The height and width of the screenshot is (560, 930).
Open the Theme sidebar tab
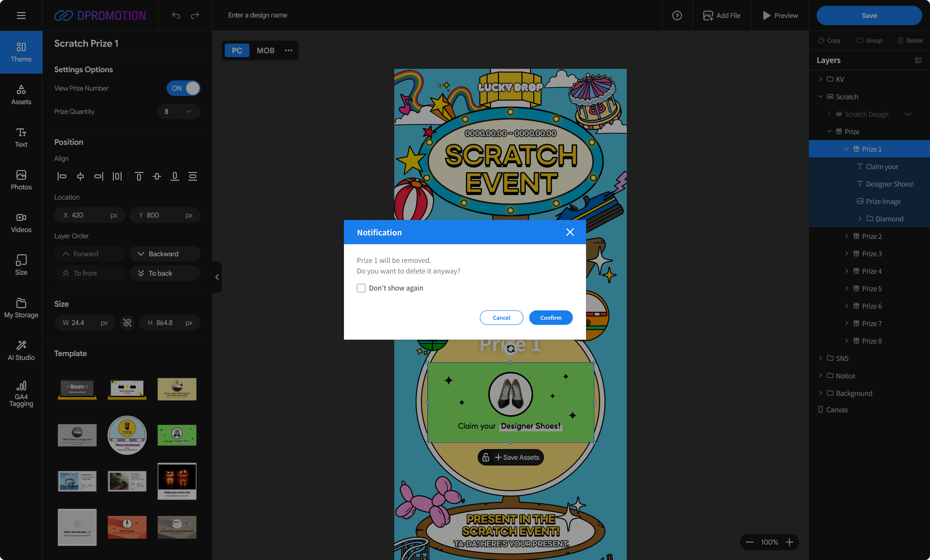[21, 52]
